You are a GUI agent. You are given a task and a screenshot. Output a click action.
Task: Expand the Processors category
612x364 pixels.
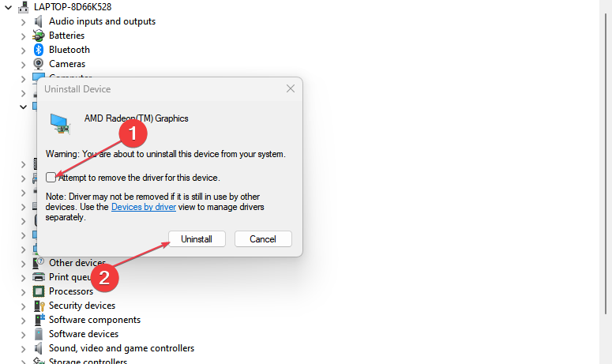point(23,292)
